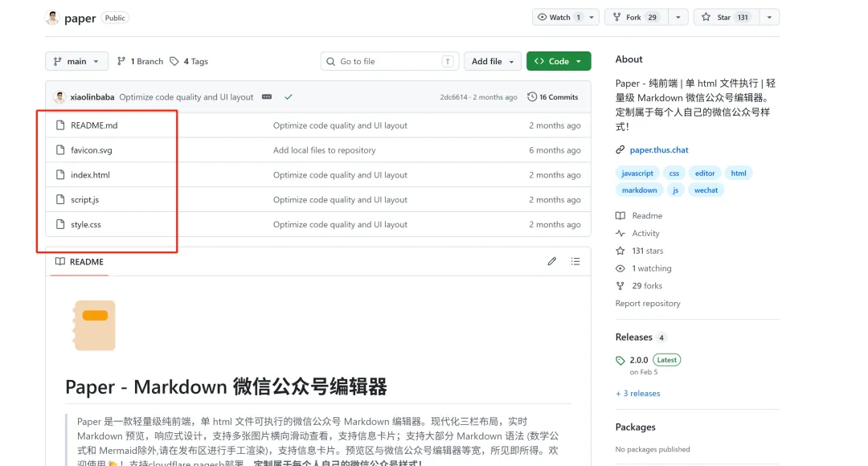Click the style.css file icon
868x466 pixels.
[60, 224]
